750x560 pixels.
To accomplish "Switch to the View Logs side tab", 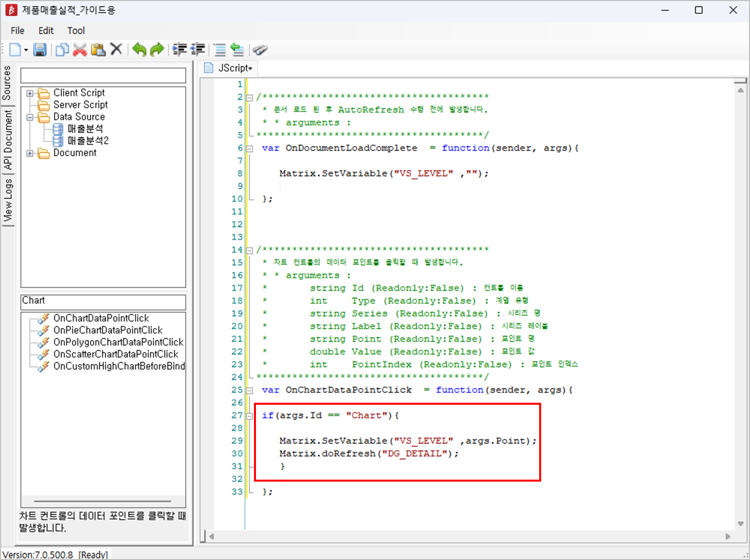I will click(x=7, y=200).
